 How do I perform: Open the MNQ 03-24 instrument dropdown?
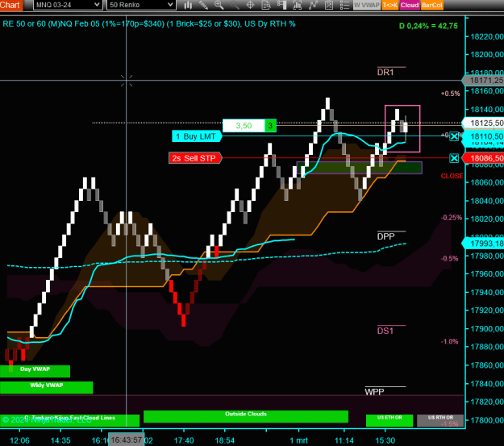coord(68,5)
